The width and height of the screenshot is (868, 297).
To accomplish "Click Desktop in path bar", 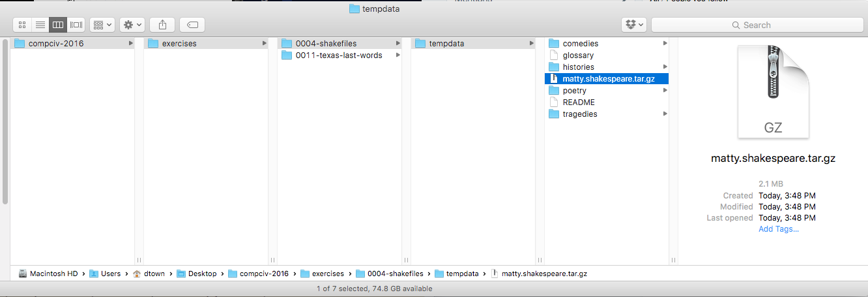I will [x=197, y=274].
